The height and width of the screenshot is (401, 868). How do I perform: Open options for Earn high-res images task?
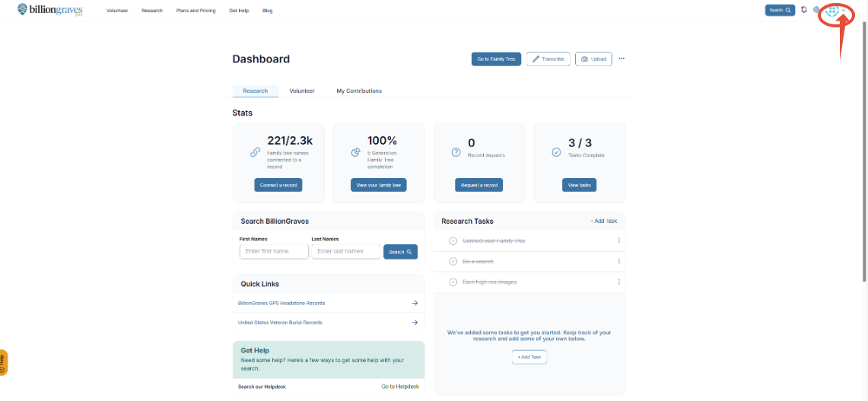pos(619,282)
